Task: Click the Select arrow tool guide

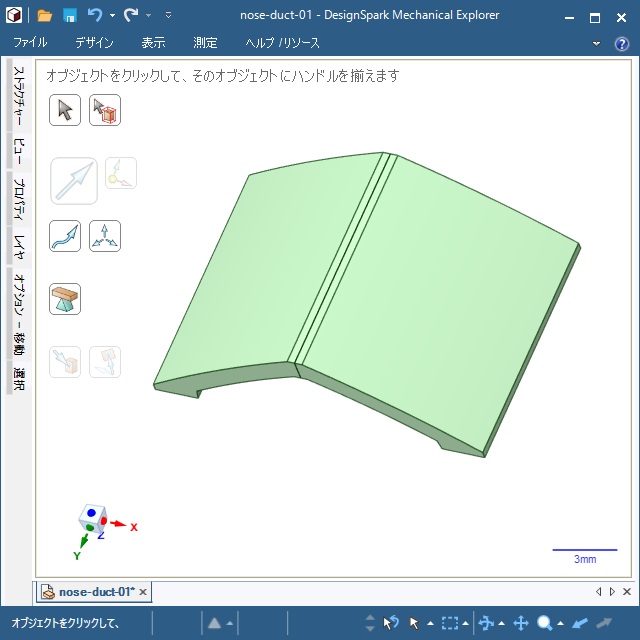Action: click(65, 110)
